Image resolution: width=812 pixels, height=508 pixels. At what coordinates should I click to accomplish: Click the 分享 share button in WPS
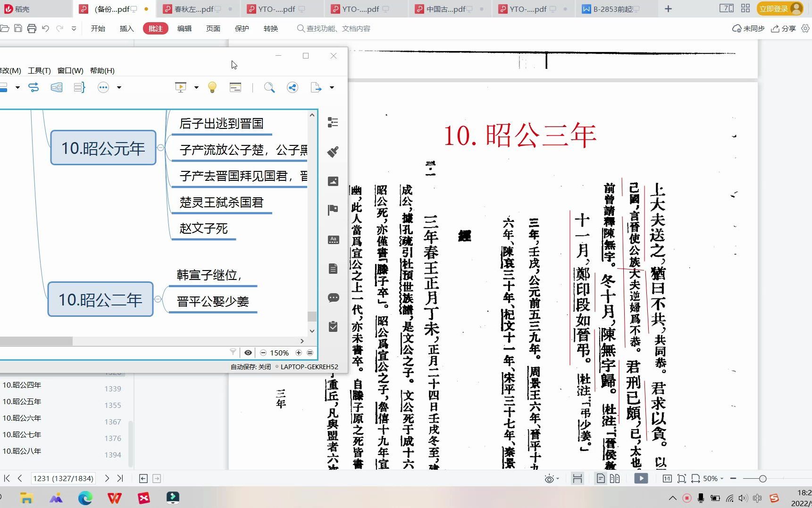click(x=784, y=29)
